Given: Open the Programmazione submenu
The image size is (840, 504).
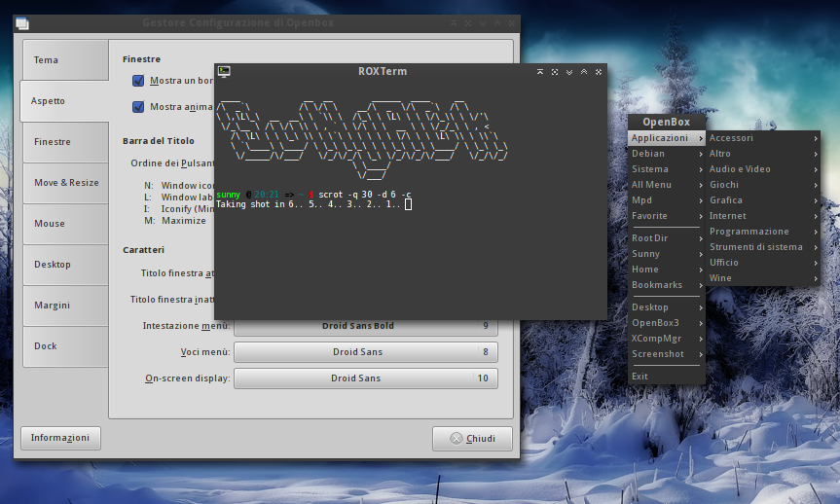Looking at the screenshot, I should [x=763, y=232].
